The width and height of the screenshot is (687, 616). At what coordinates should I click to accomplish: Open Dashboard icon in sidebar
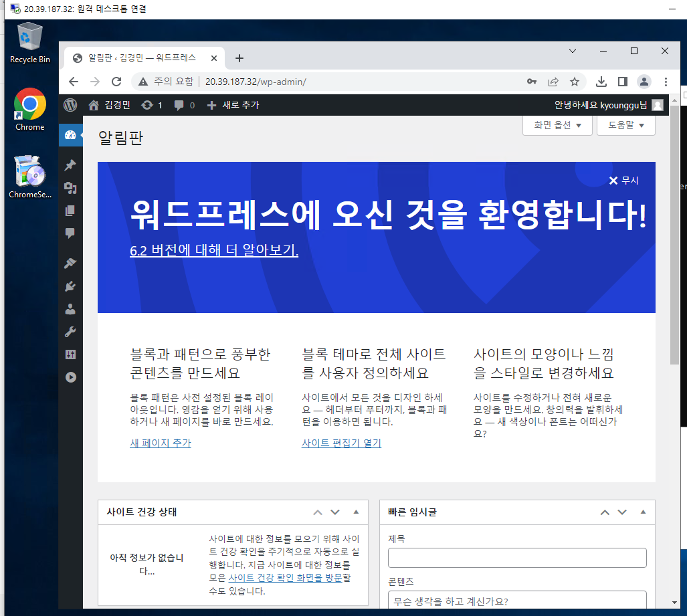point(70,135)
